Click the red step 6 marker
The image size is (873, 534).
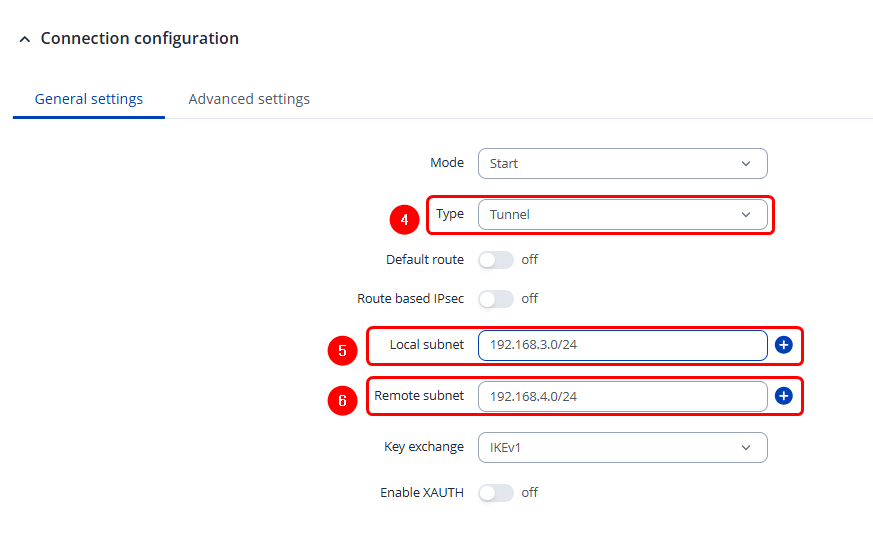pos(342,401)
